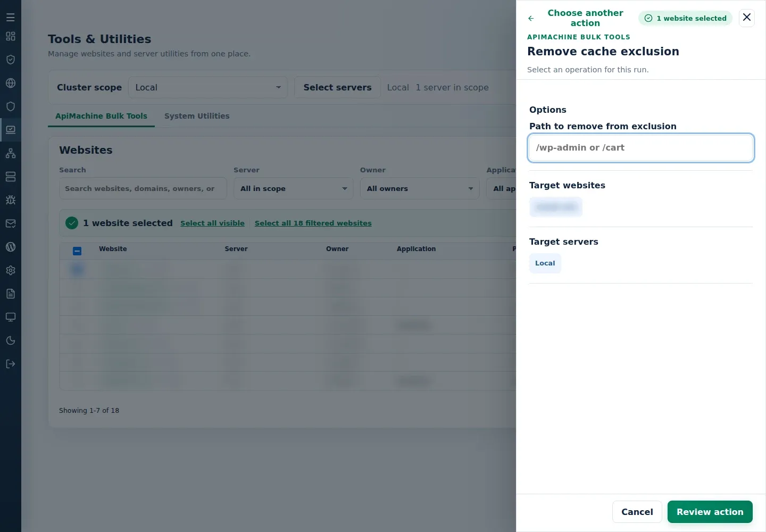This screenshot has width=766, height=532.
Task: Click the Review action button
Action: pos(710,512)
